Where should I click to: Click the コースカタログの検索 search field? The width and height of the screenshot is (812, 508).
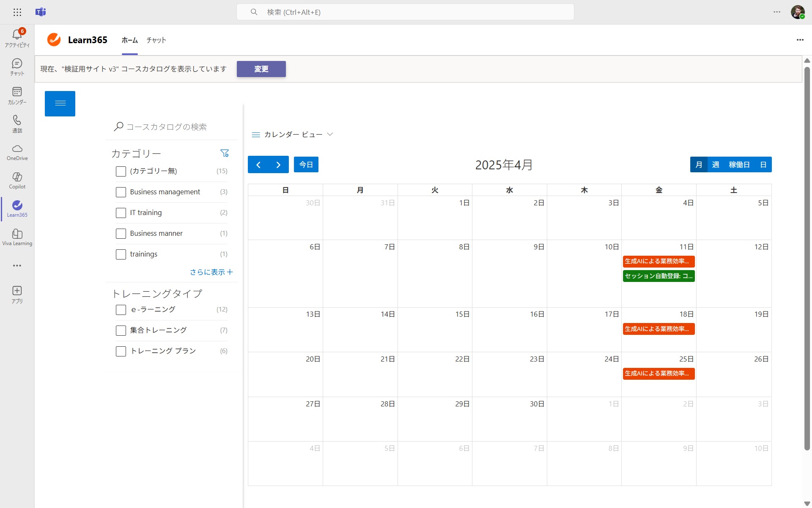pyautogui.click(x=171, y=127)
